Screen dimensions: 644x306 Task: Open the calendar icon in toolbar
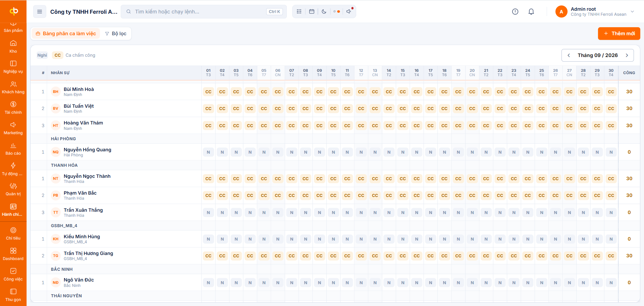coord(312,11)
